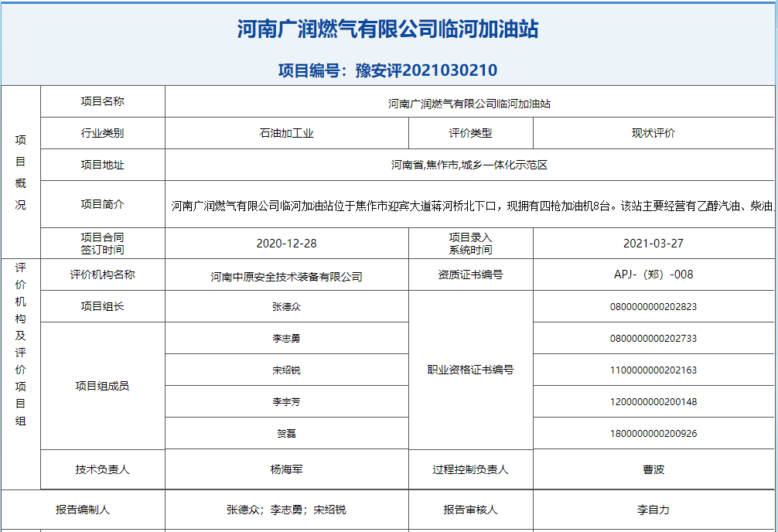Click the 技术负责人 label
778x532 pixels.
(x=103, y=469)
